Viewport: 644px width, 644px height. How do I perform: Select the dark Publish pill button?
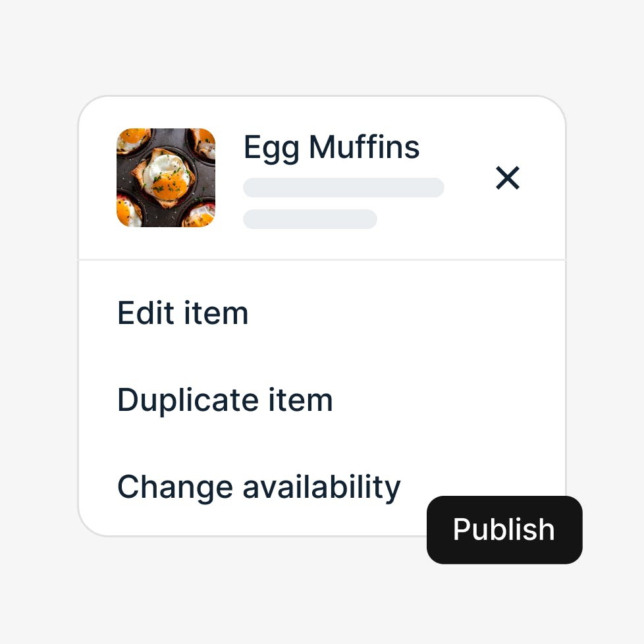coord(504,529)
